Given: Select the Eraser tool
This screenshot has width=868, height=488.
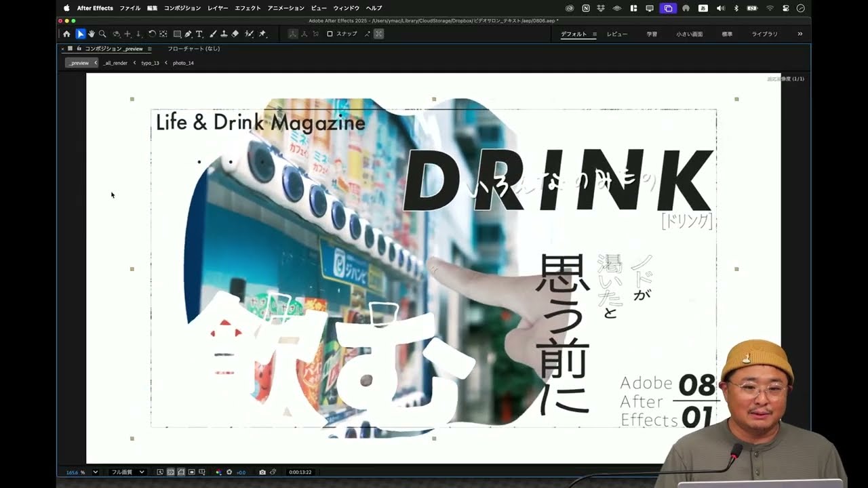Looking at the screenshot, I should [x=235, y=34].
